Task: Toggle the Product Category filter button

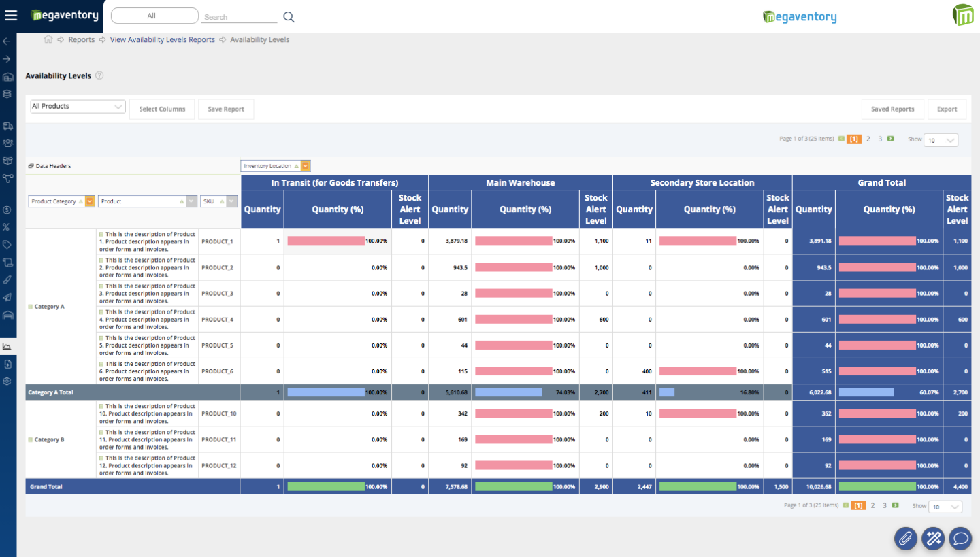Action: coord(90,201)
